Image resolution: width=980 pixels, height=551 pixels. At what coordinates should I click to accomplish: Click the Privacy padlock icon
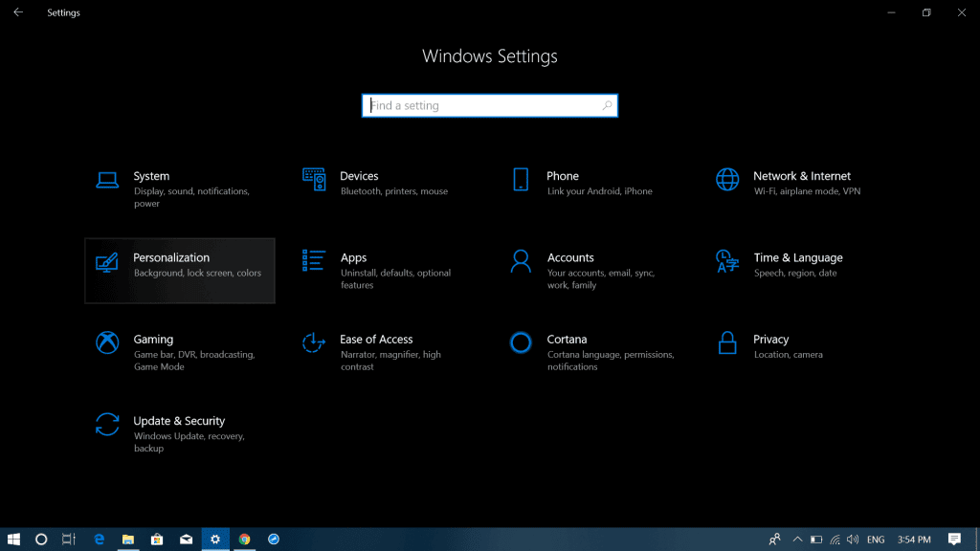(x=727, y=342)
